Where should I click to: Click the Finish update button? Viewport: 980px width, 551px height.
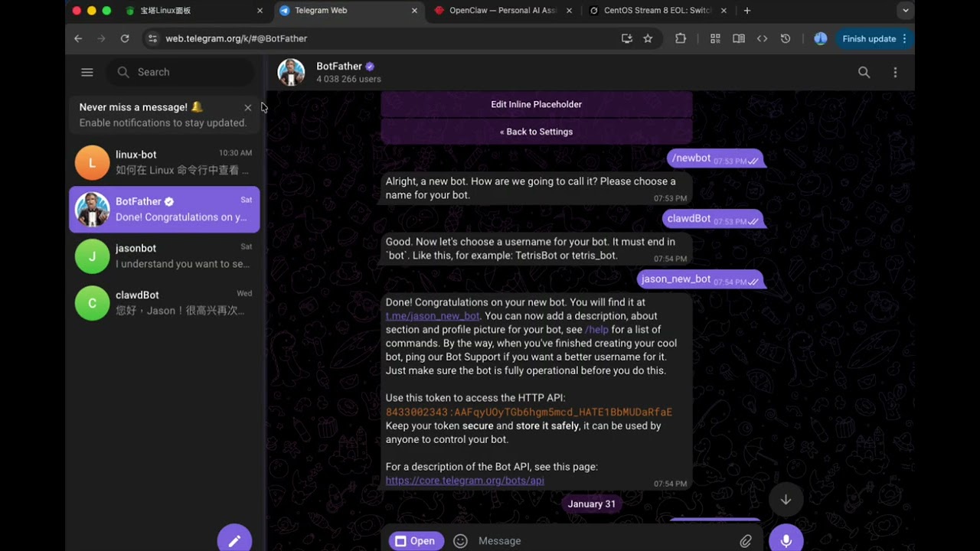(874, 38)
